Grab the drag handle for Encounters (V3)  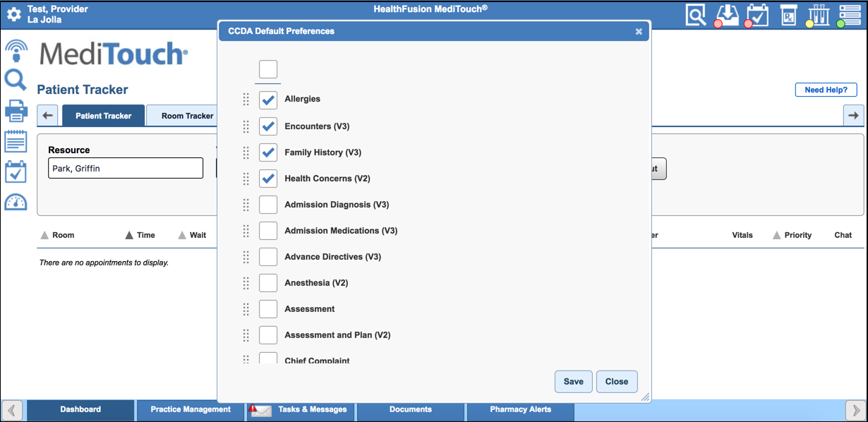coord(246,126)
